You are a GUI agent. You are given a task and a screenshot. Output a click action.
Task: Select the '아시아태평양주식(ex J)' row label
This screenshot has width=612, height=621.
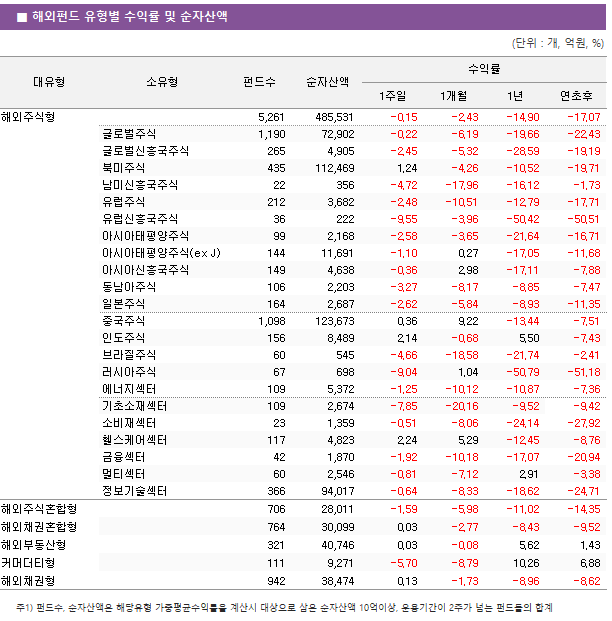(161, 253)
